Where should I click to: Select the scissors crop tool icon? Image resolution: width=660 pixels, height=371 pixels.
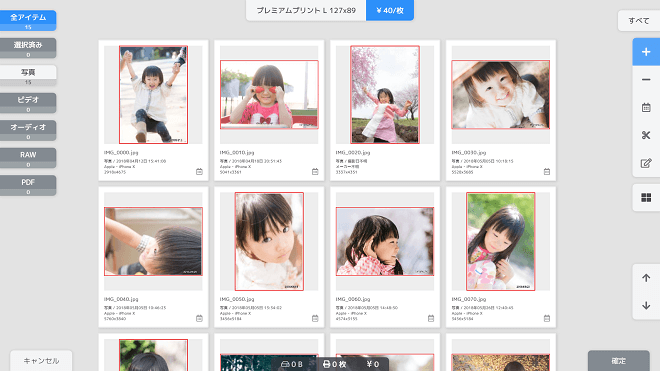646,135
